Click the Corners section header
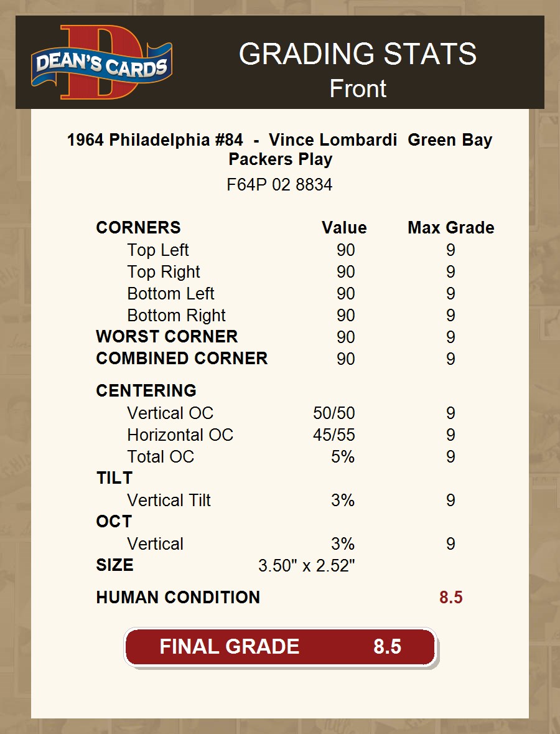 (x=138, y=228)
